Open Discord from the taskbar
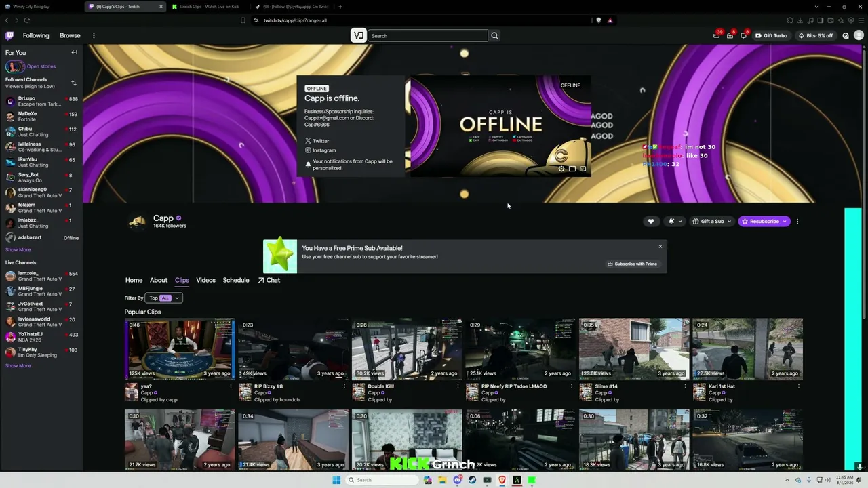 coord(457,480)
